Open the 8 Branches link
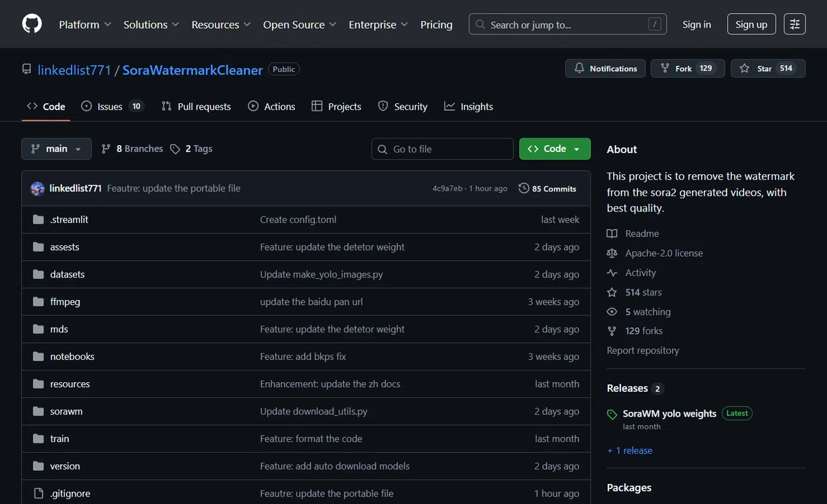The image size is (827, 504). click(132, 149)
